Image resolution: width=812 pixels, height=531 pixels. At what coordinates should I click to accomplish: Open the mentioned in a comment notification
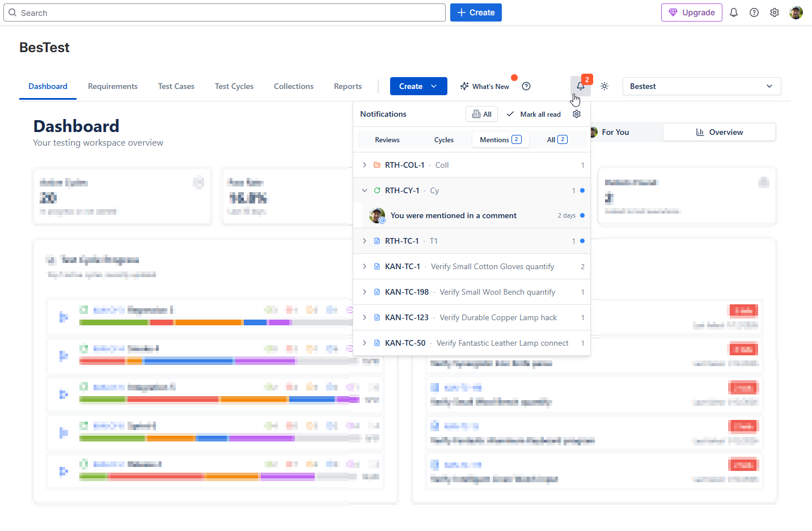tap(454, 215)
